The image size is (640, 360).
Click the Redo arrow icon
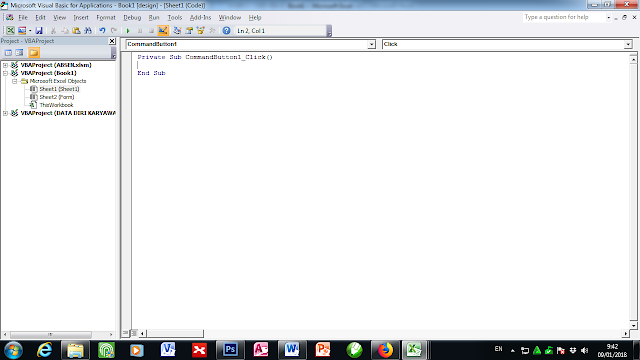click(114, 31)
